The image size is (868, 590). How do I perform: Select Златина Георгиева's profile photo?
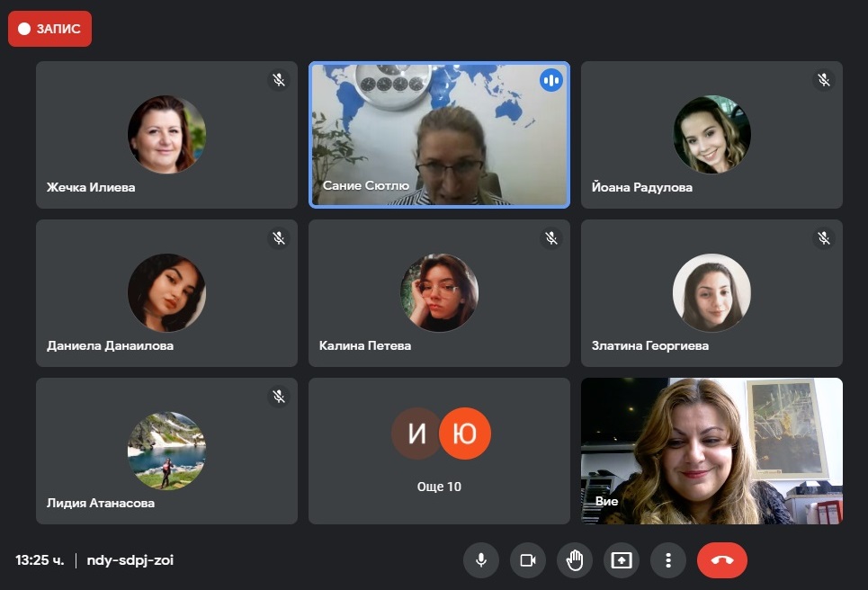coord(711,293)
